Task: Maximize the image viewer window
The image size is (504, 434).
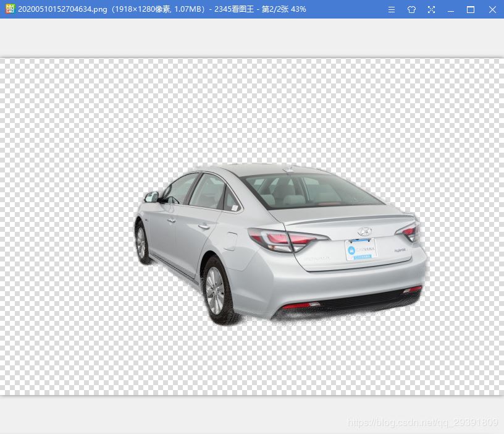Action: (471, 9)
